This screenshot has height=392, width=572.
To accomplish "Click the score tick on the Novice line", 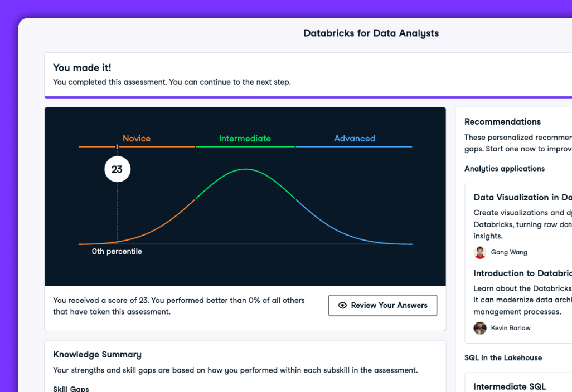I will click(117, 147).
